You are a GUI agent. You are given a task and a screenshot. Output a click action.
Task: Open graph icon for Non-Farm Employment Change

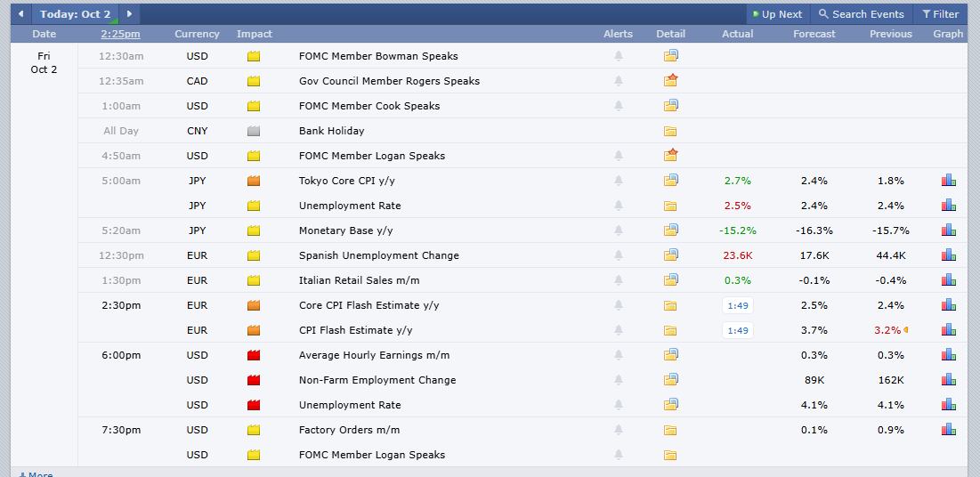(x=949, y=379)
